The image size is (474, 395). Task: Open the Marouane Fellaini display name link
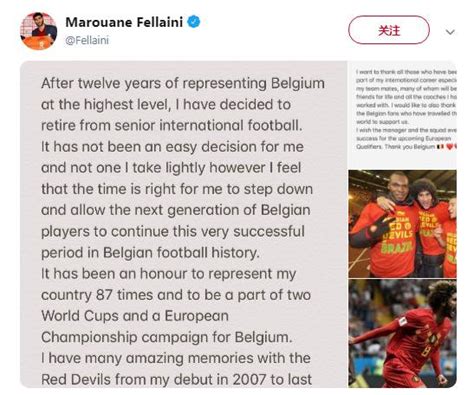coord(124,22)
